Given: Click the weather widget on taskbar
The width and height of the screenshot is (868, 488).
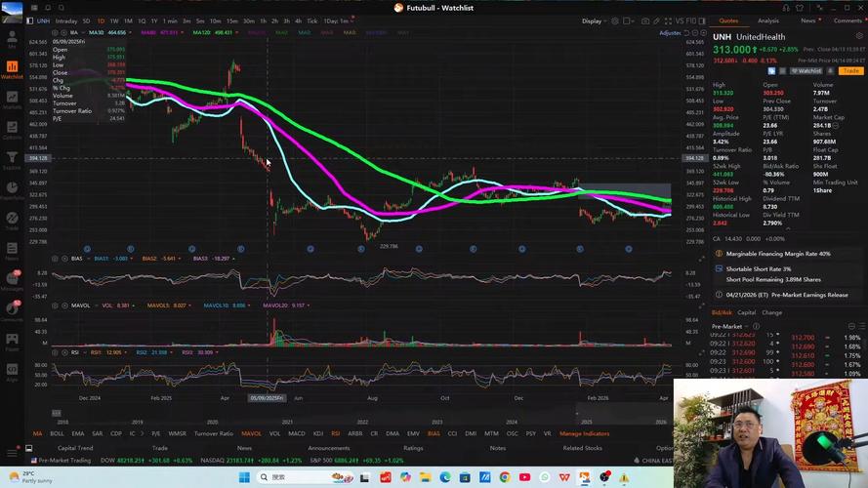Looking at the screenshot, I should pyautogui.click(x=32, y=477).
